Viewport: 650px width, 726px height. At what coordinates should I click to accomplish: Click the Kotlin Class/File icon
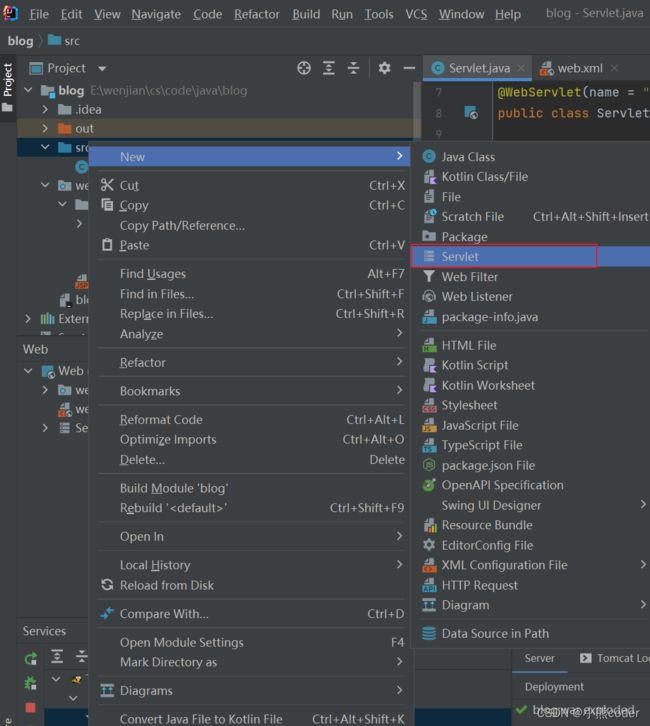click(x=429, y=176)
